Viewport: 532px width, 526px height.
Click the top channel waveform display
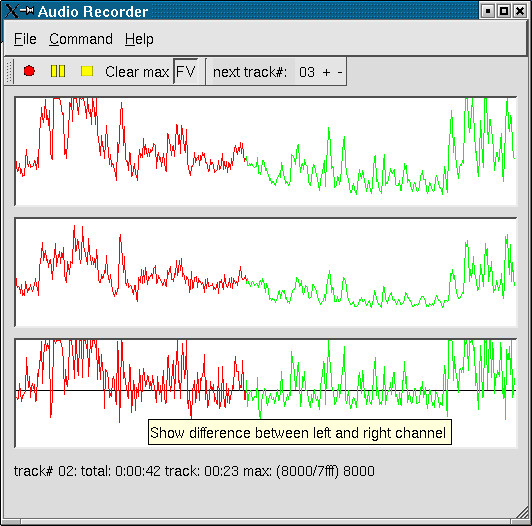266,151
